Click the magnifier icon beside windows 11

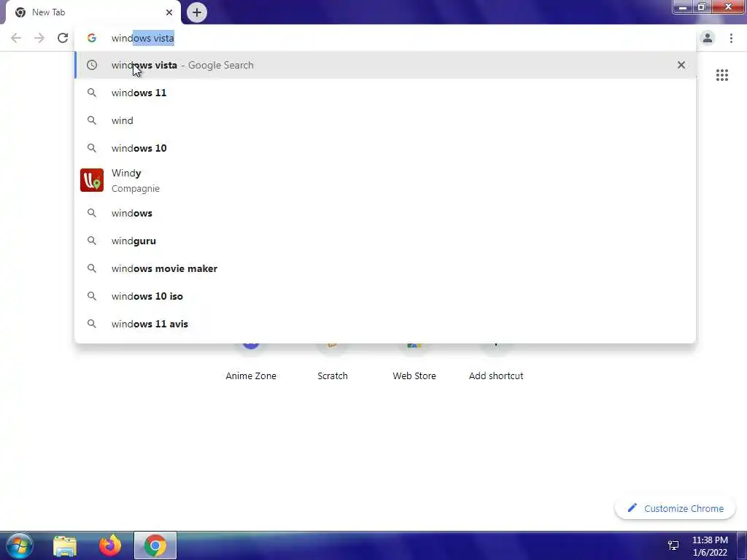tap(92, 93)
